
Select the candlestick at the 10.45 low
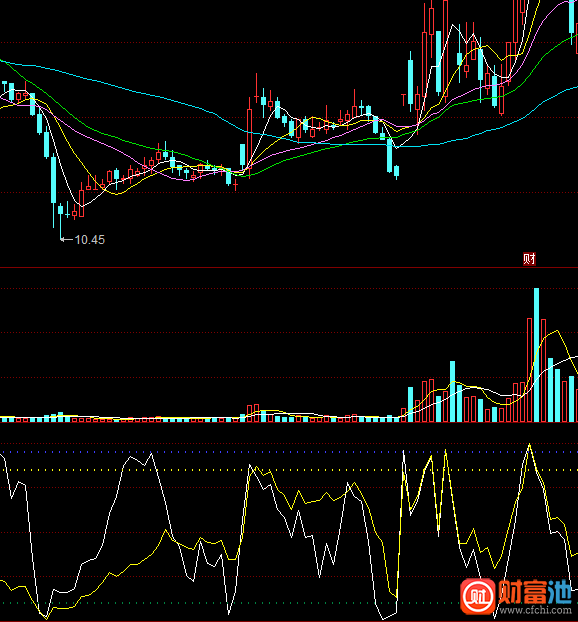pos(61,220)
